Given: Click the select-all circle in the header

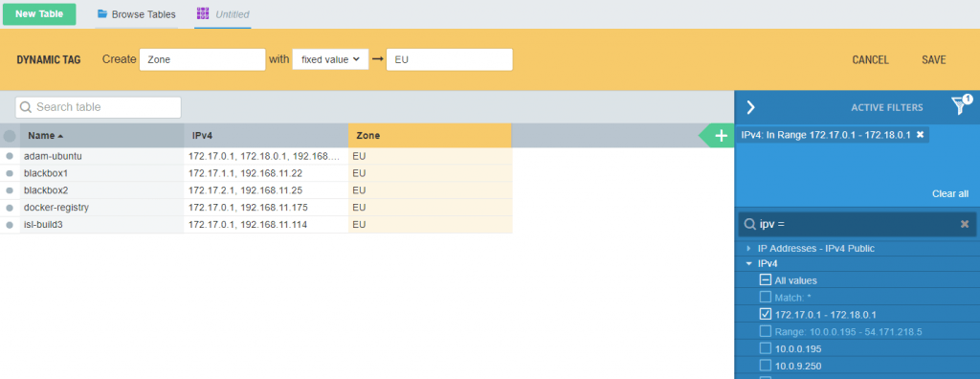Looking at the screenshot, I should tap(10, 136).
